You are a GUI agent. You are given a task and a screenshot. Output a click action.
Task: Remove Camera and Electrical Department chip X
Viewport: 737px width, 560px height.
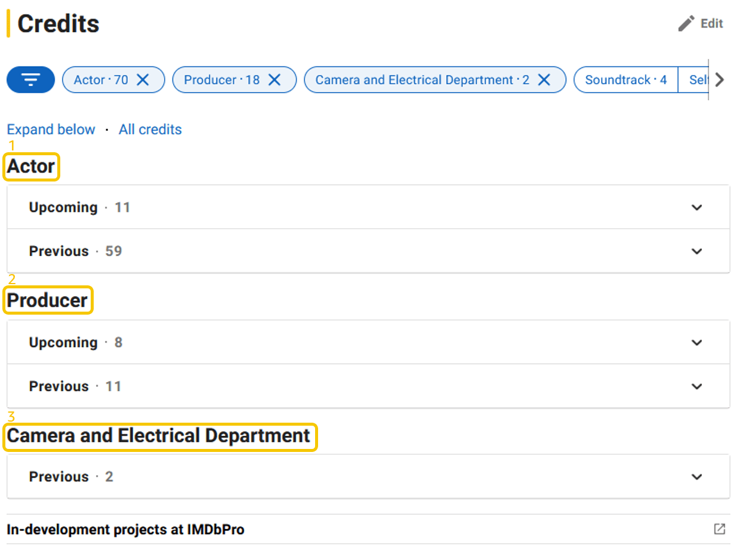coord(544,80)
